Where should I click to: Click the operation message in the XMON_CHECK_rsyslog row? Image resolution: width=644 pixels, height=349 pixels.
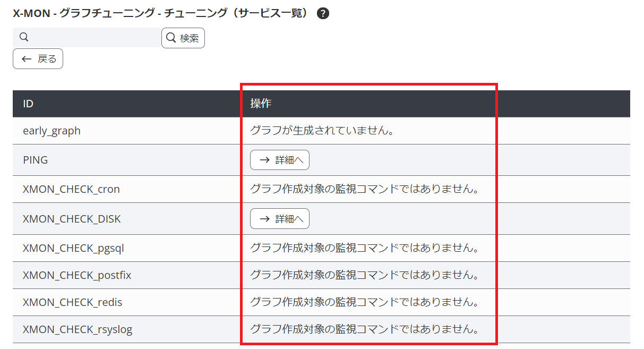(x=364, y=329)
